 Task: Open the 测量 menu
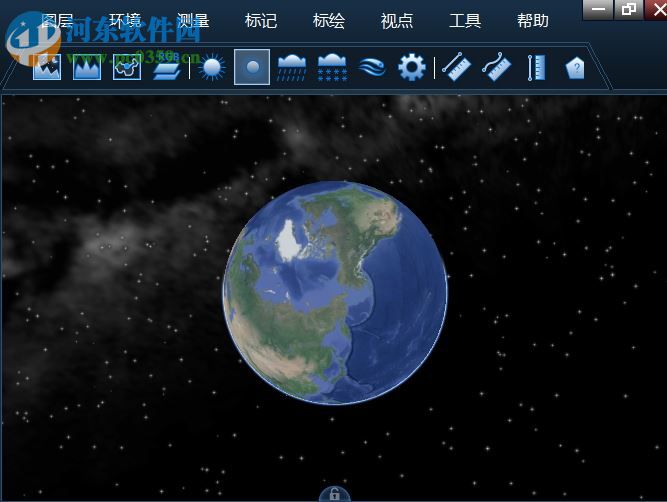point(193,20)
